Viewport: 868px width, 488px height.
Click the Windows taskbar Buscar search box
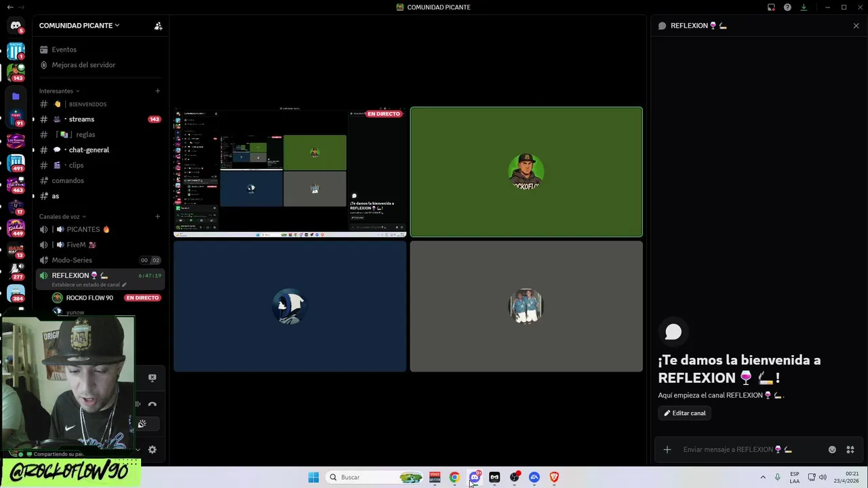click(x=374, y=477)
